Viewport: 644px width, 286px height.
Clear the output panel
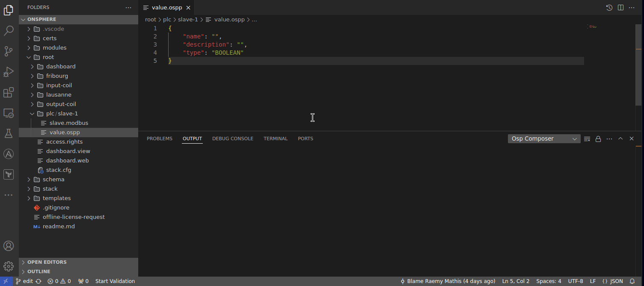[x=587, y=139]
